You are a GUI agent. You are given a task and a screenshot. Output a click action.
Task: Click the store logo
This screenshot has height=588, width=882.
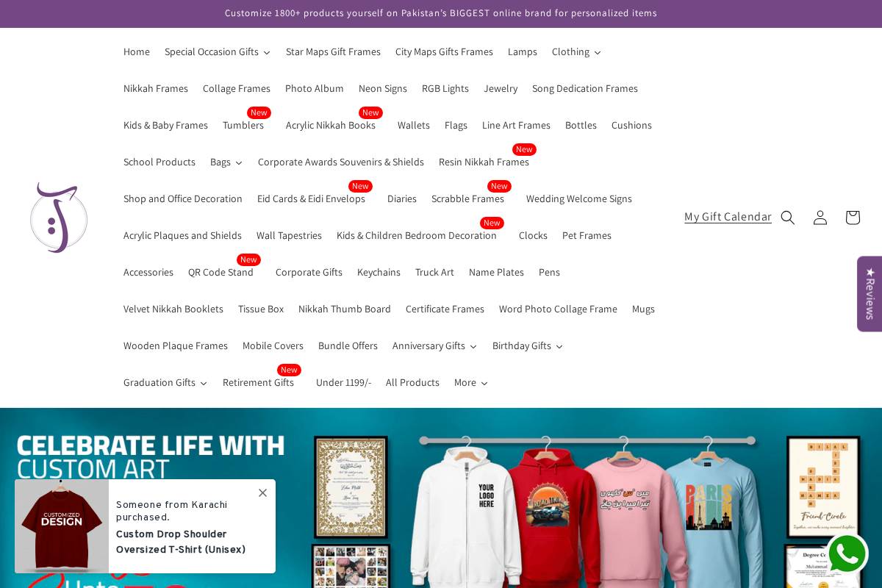59,218
